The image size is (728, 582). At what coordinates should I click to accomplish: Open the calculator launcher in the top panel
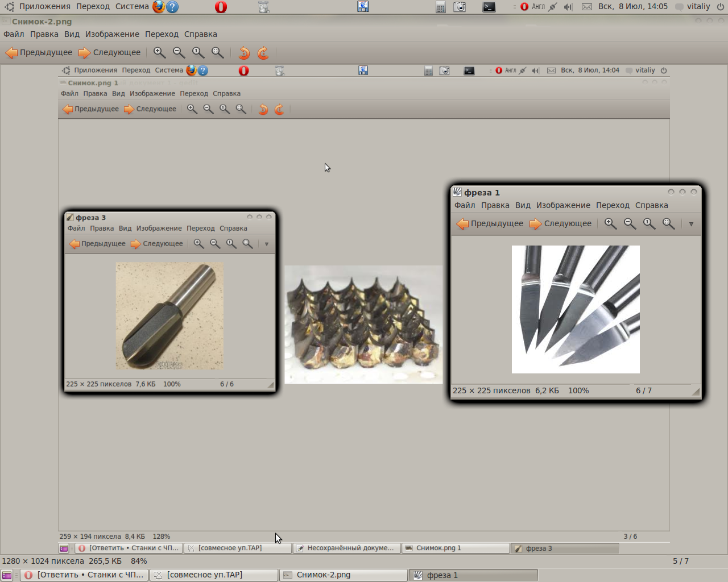pos(440,7)
